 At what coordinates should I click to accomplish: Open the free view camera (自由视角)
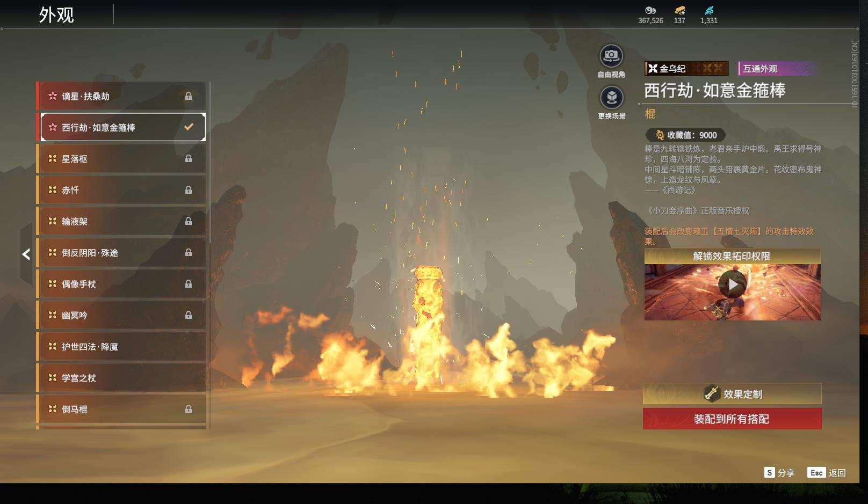611,56
